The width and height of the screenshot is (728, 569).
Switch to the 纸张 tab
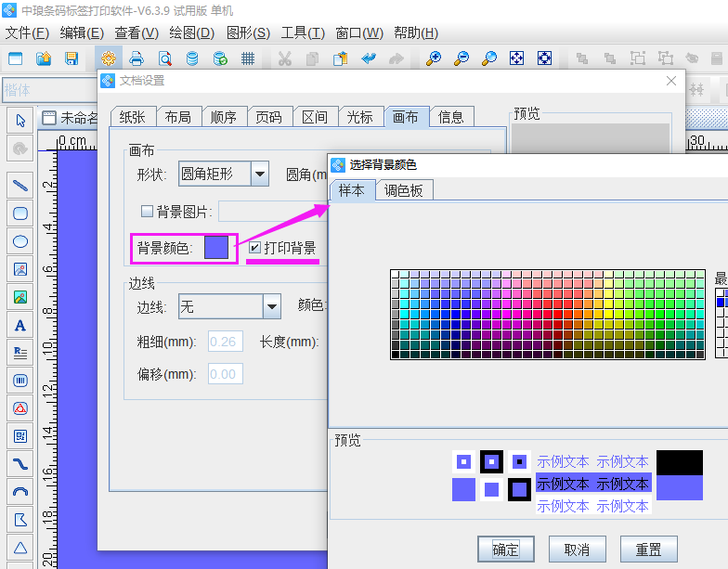pyautogui.click(x=132, y=117)
